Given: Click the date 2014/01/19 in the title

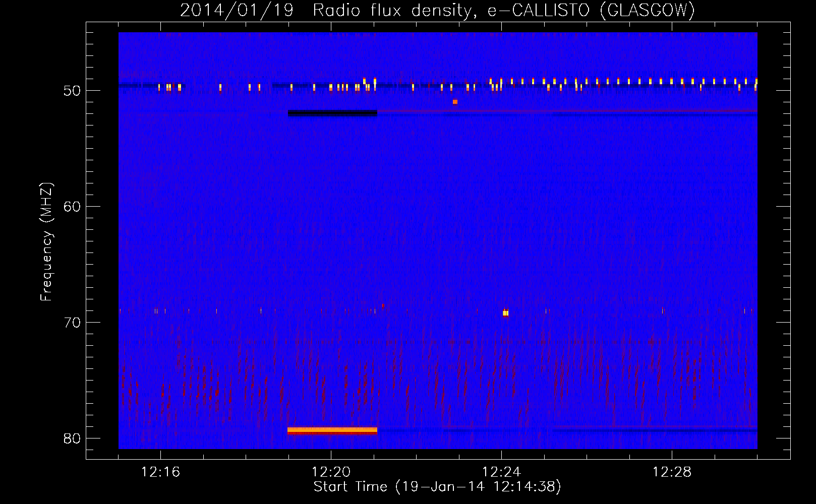Looking at the screenshot, I should 237,11.
